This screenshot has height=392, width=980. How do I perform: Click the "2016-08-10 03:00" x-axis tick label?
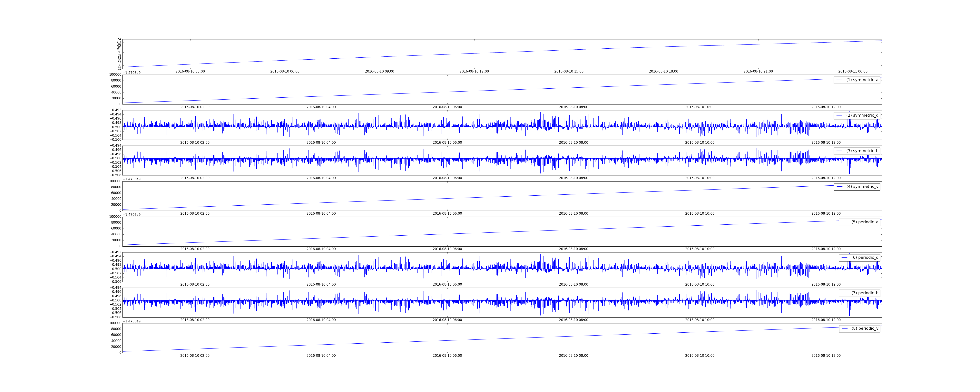coord(190,72)
